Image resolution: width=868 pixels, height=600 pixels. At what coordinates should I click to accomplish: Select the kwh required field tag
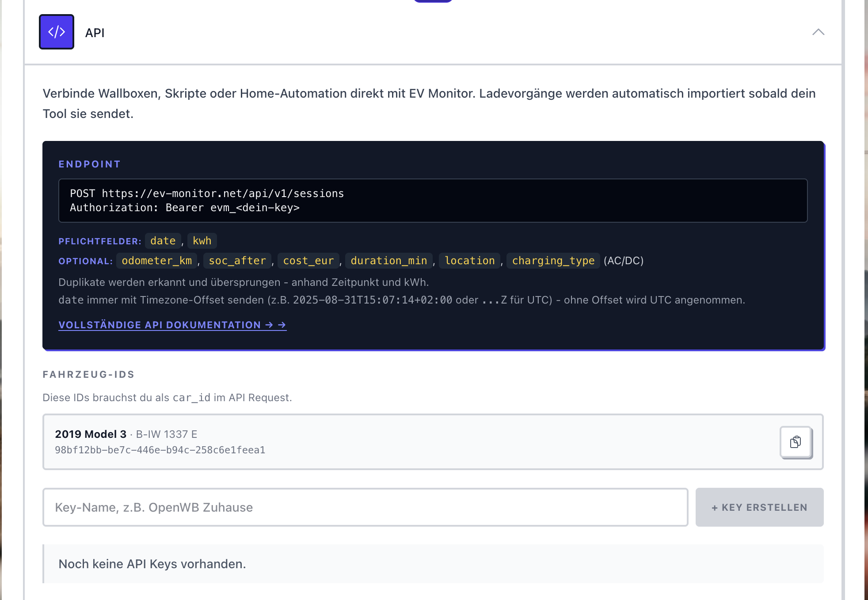(202, 241)
